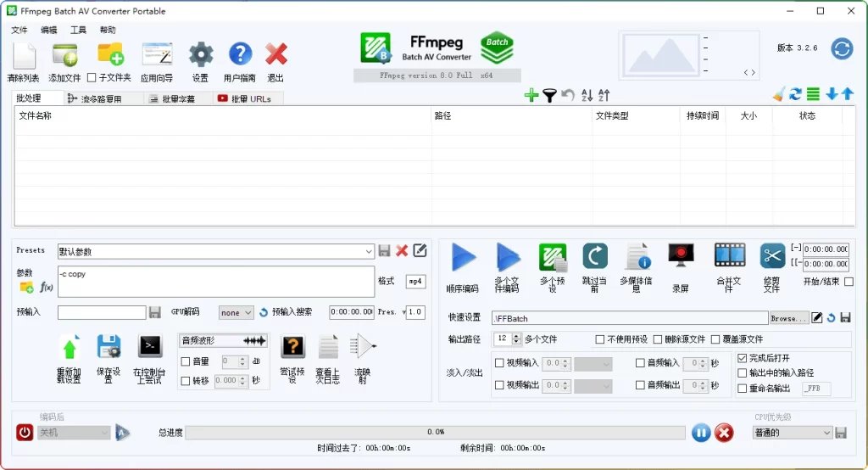The width and height of the screenshot is (868, 470).
Task: Open the 编辑 menu
Action: [48, 30]
